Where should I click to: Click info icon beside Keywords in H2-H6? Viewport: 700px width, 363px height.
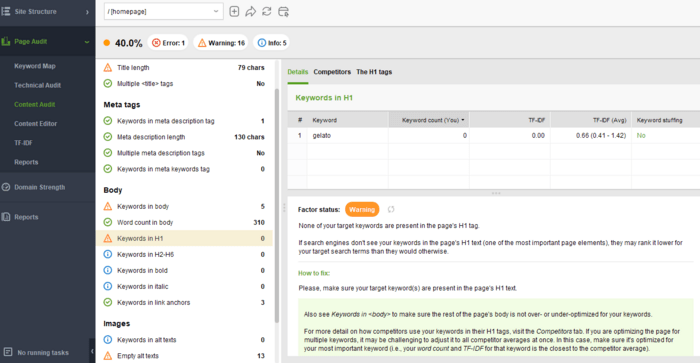(x=108, y=255)
